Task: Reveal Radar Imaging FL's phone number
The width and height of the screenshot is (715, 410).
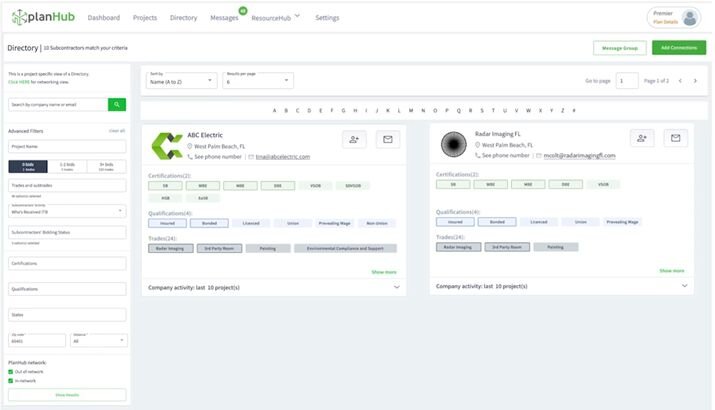Action: coord(505,156)
